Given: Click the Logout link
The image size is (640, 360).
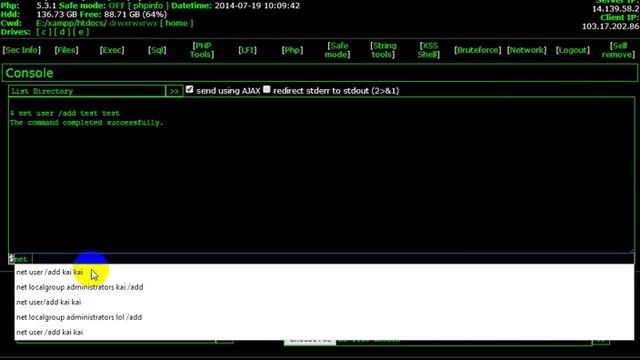Looking at the screenshot, I should (573, 50).
